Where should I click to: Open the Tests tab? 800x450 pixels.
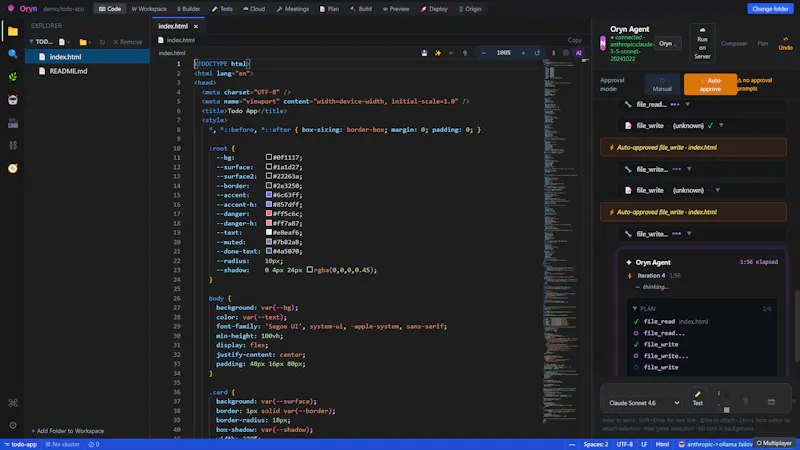click(x=222, y=9)
